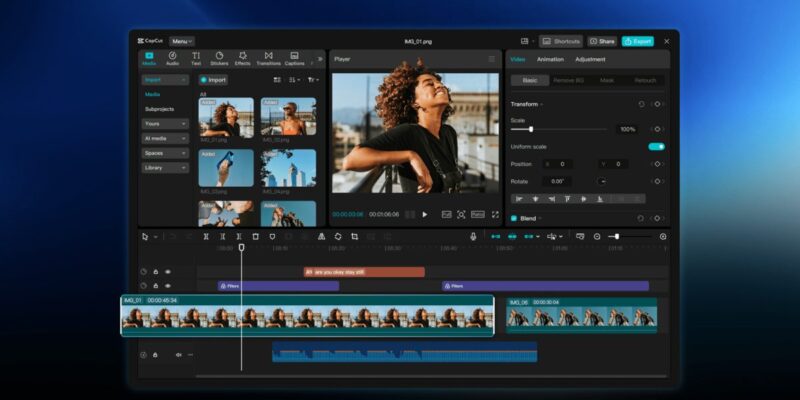The width and height of the screenshot is (800, 400).
Task: Open the Effects panel
Action: point(242,59)
